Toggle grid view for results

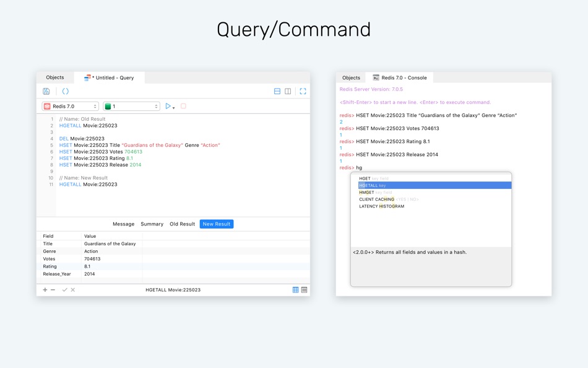click(x=295, y=290)
